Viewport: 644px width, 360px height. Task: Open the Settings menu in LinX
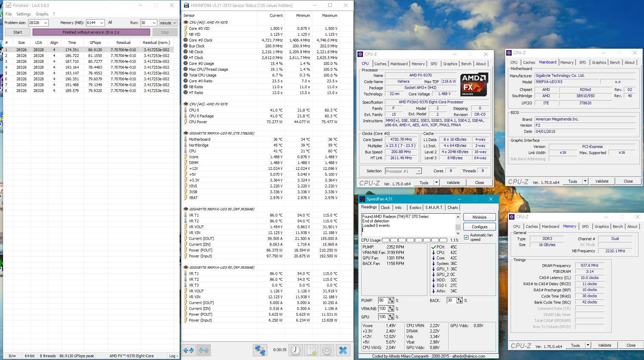(24, 14)
